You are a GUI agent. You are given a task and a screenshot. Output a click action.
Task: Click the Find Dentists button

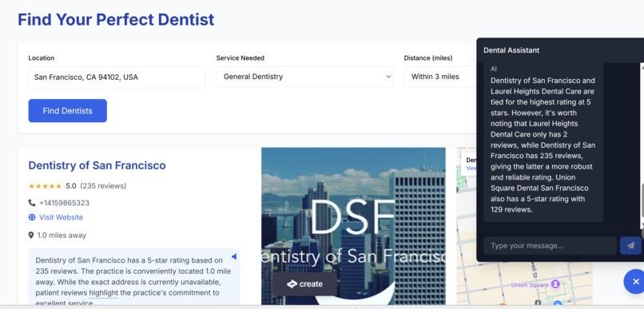[x=67, y=111]
